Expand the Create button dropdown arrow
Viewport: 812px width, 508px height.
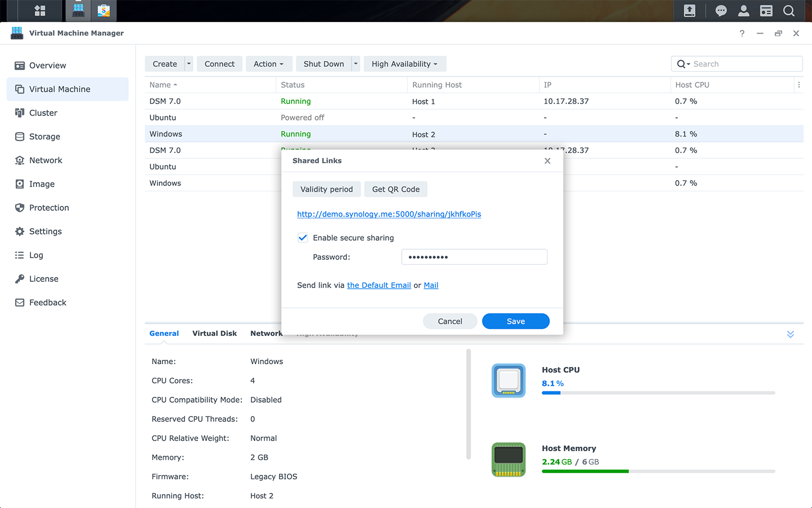pos(188,64)
